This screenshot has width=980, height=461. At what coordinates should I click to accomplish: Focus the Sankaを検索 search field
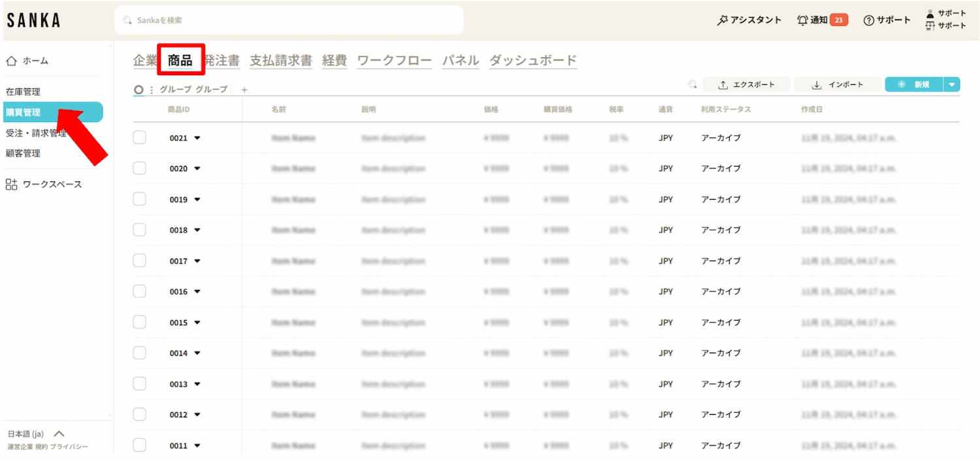click(x=289, y=20)
